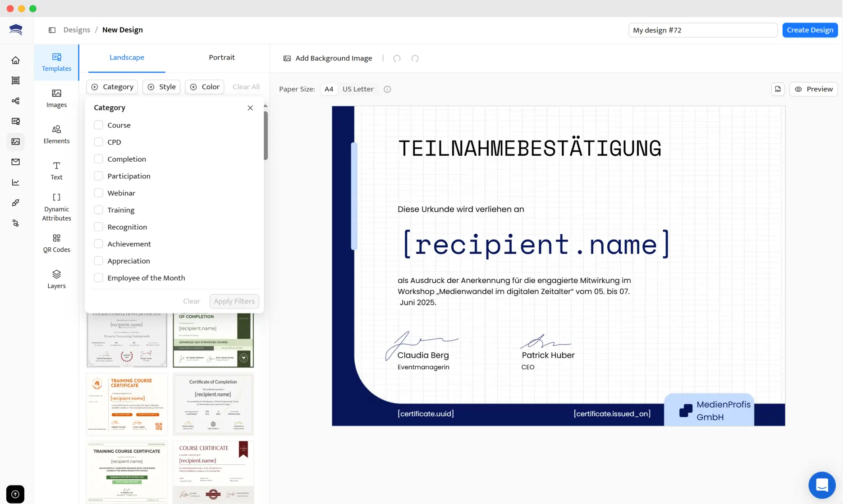Select the workflow/hierarchy icon in the sidebar
Screen dimensions: 843x504
click(15, 101)
